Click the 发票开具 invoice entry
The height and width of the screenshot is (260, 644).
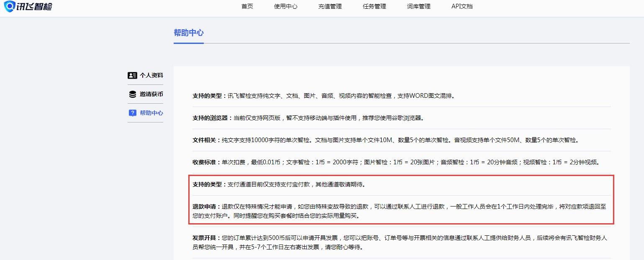(x=206, y=238)
